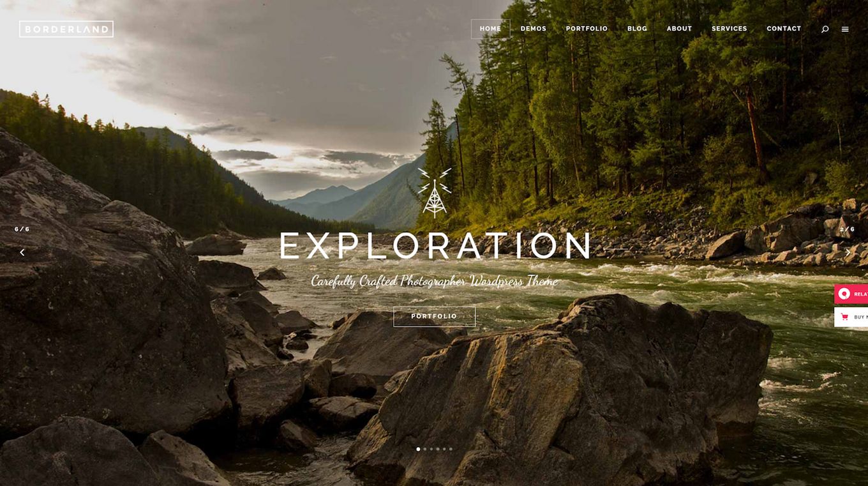Select the first slider pagination dot
The image size is (868, 486).
click(x=418, y=449)
